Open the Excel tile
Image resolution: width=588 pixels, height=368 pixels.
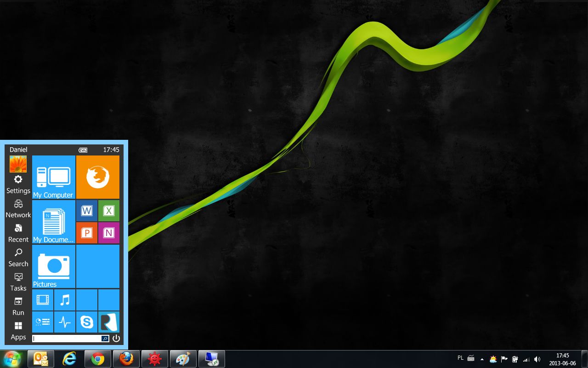pyautogui.click(x=109, y=211)
